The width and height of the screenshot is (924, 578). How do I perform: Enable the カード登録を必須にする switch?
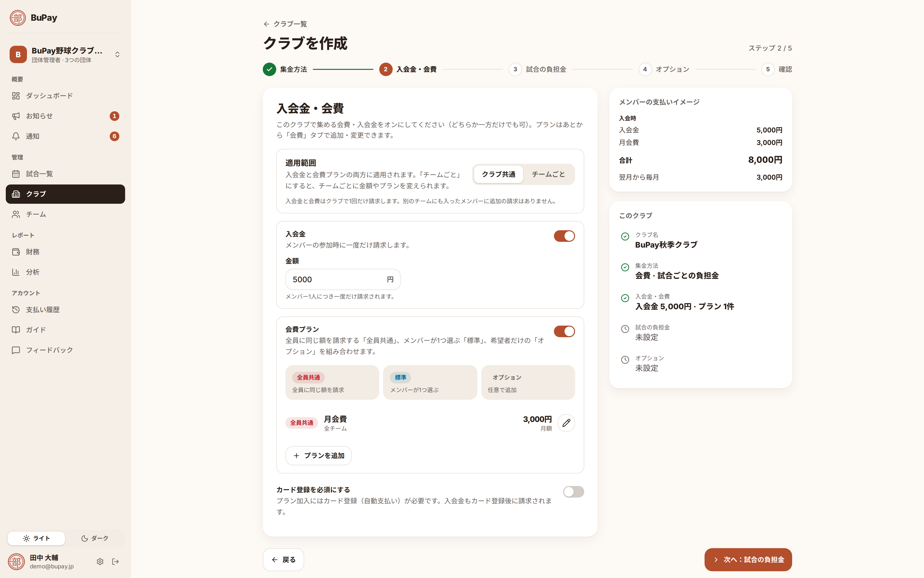click(x=573, y=492)
